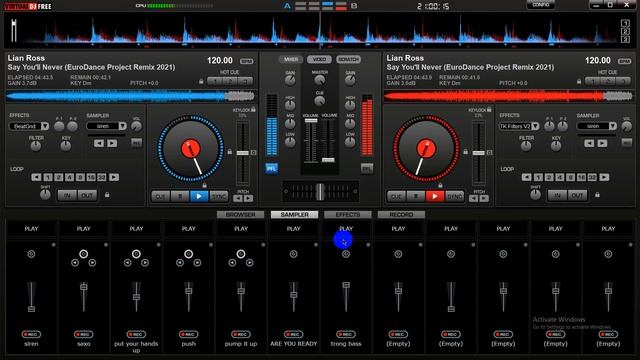Select loop length 1 on left deck

48,177
